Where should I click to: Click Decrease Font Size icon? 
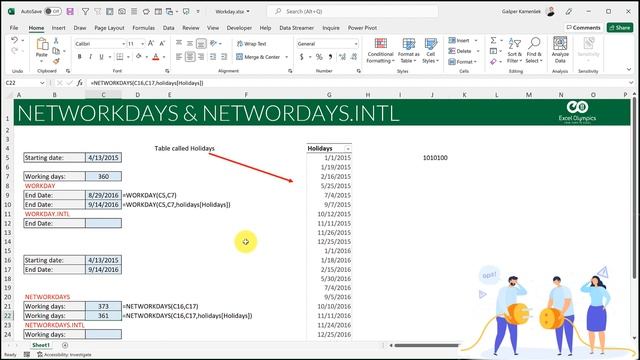pyautogui.click(x=162, y=43)
